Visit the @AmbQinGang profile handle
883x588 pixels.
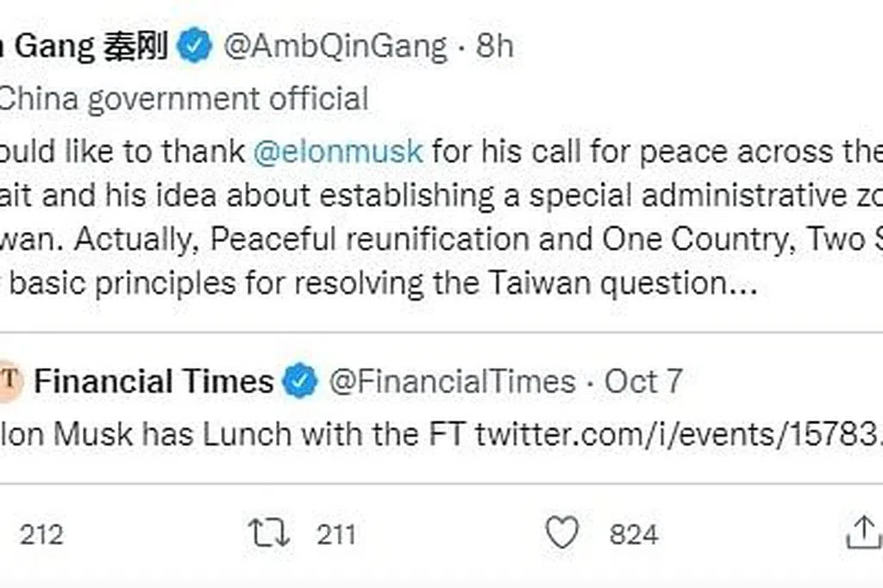(x=335, y=46)
